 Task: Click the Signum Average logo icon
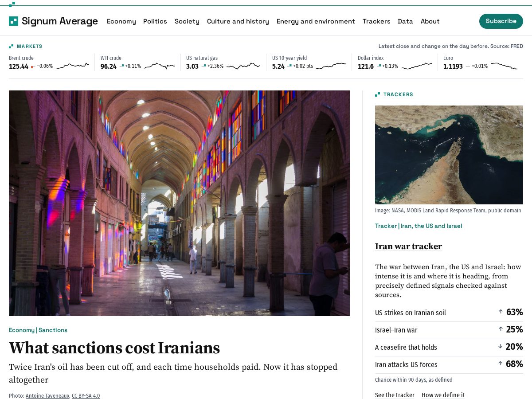(13, 21)
